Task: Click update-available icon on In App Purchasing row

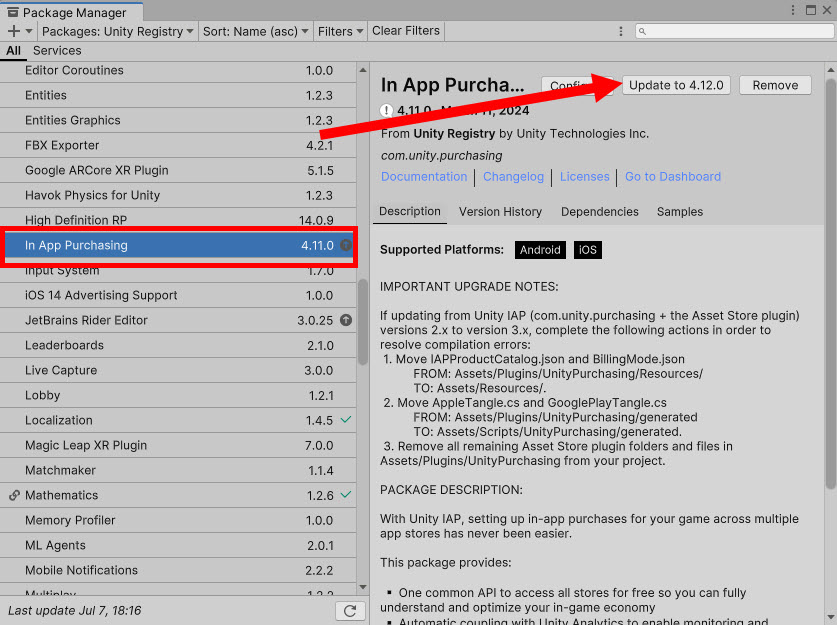Action: coord(346,245)
